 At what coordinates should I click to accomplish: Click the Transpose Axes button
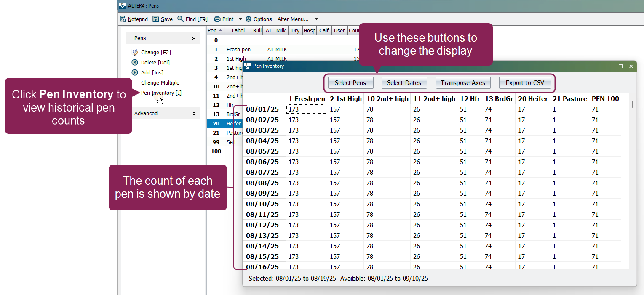click(x=462, y=82)
